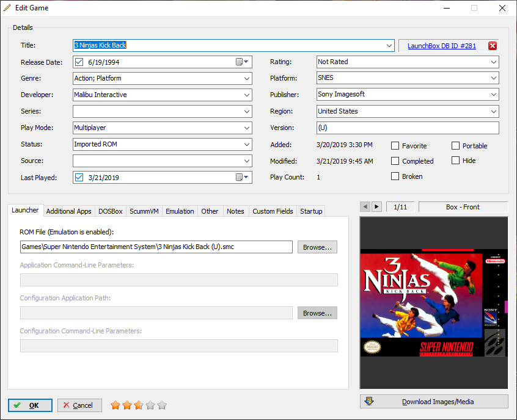Uncheck the Last Played checkbox
The width and height of the screenshot is (517, 420).
pyautogui.click(x=79, y=177)
